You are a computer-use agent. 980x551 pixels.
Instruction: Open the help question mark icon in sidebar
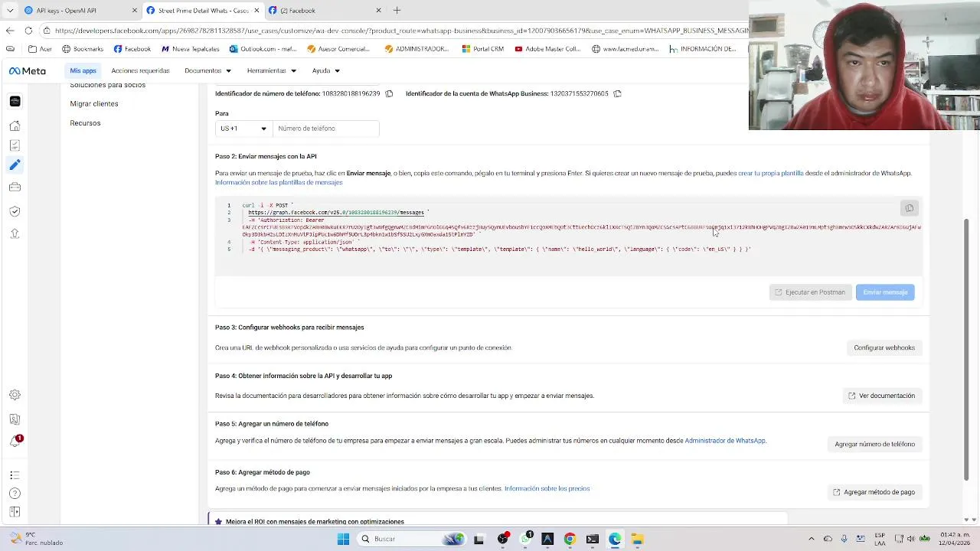click(15, 494)
